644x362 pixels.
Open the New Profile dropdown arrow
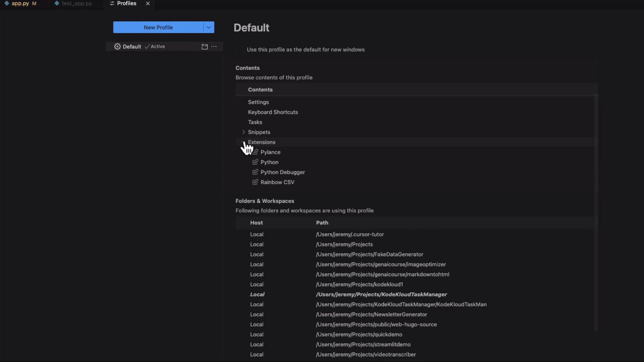[x=209, y=27]
